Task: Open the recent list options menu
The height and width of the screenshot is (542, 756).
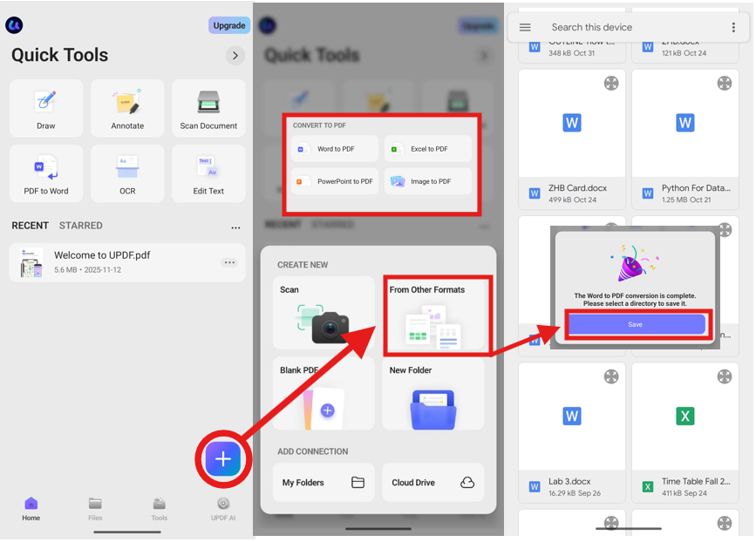Action: (x=235, y=228)
